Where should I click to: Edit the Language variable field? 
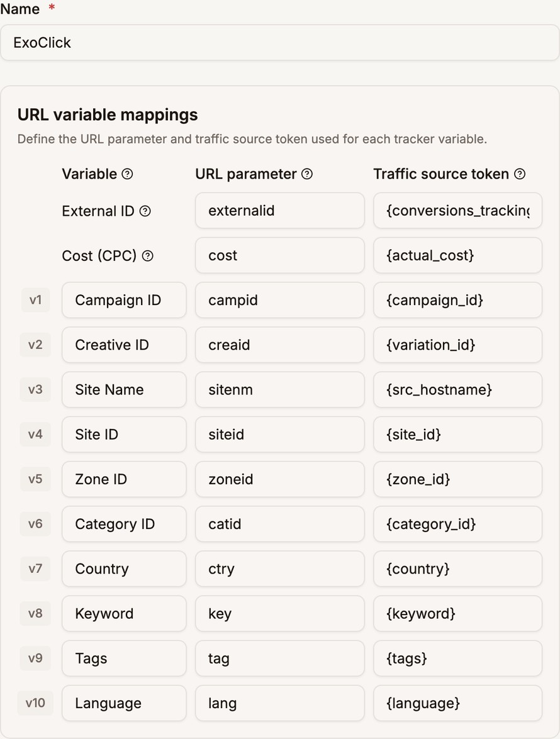click(x=124, y=703)
